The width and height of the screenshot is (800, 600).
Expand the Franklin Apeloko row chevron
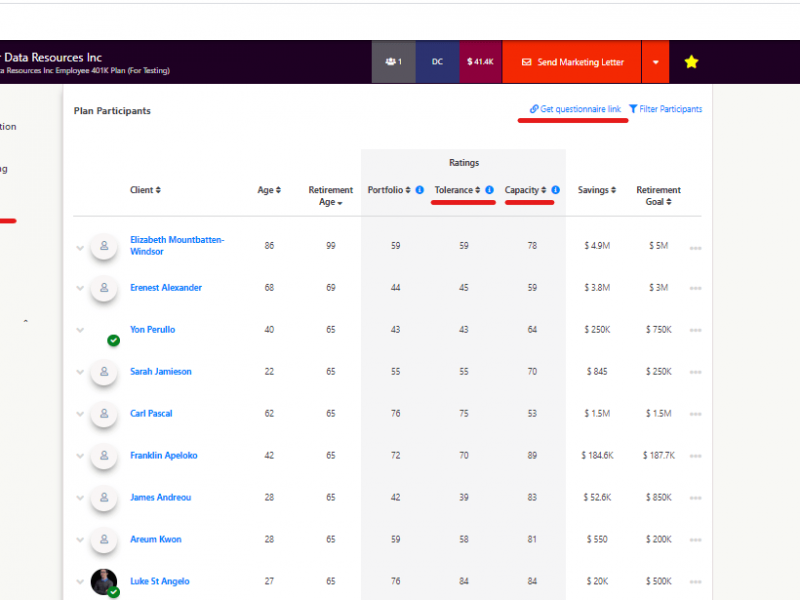click(80, 456)
